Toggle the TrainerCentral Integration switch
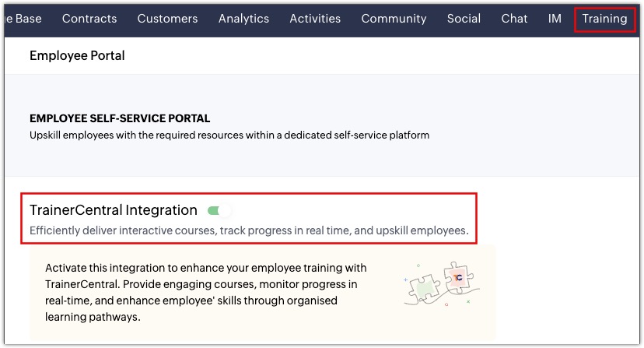The image size is (644, 348). coord(219,211)
